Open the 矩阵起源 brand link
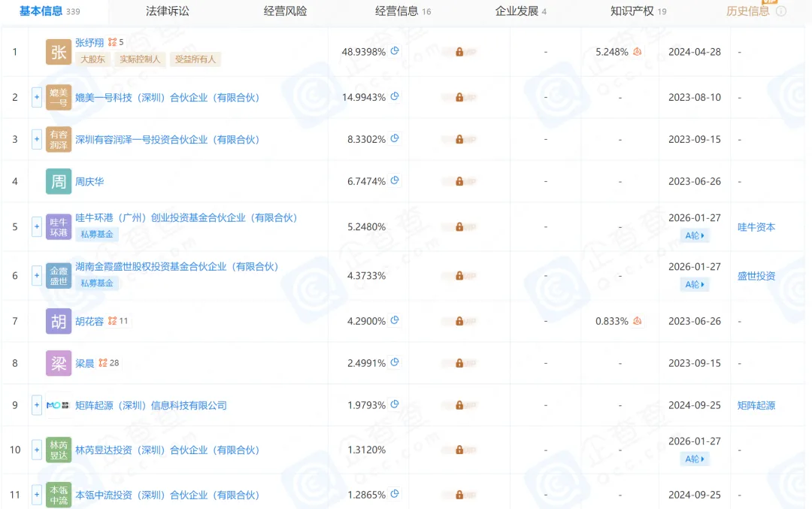This screenshot has width=812, height=509. pyautogui.click(x=756, y=405)
